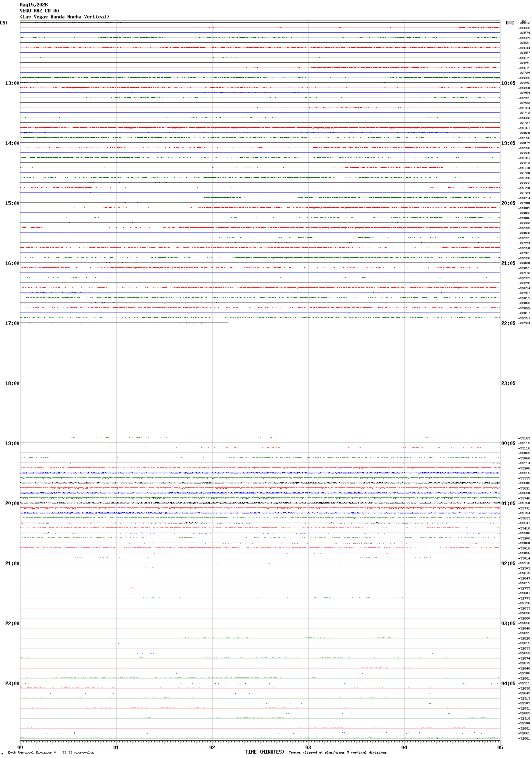Click the traces clipped footnote text

click(x=338, y=753)
